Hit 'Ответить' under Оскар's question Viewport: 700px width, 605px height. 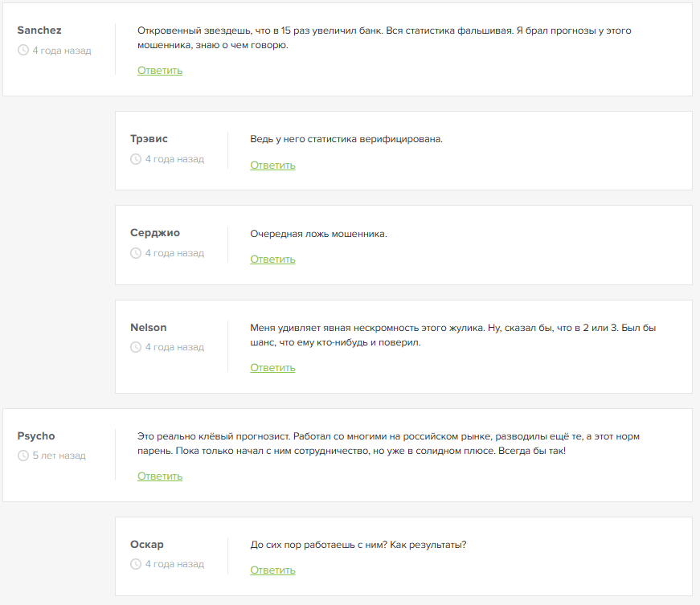pos(272,570)
